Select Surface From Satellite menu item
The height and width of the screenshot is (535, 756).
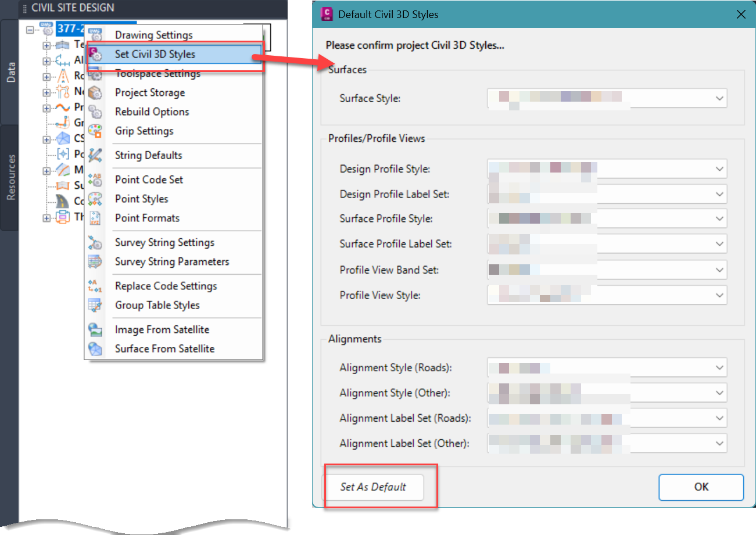pos(174,349)
